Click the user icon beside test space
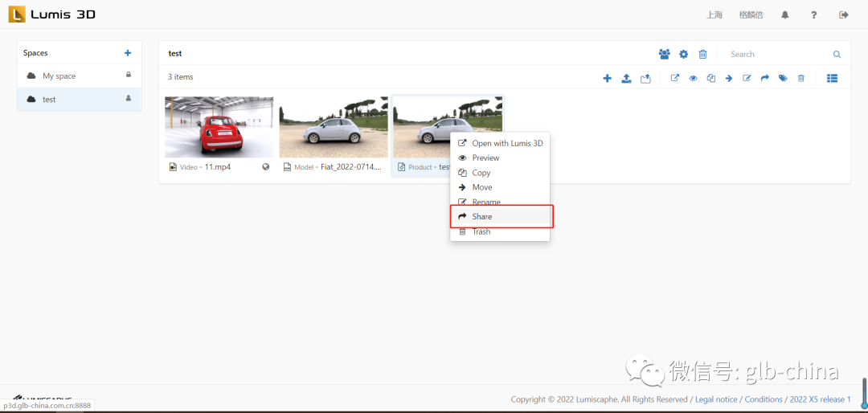The width and height of the screenshot is (868, 413). pyautogui.click(x=129, y=98)
